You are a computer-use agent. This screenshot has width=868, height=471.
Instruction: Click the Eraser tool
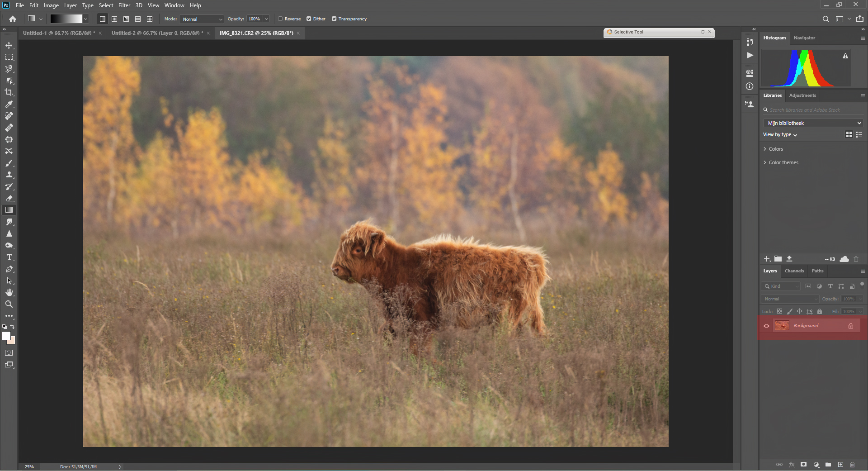[x=9, y=199]
